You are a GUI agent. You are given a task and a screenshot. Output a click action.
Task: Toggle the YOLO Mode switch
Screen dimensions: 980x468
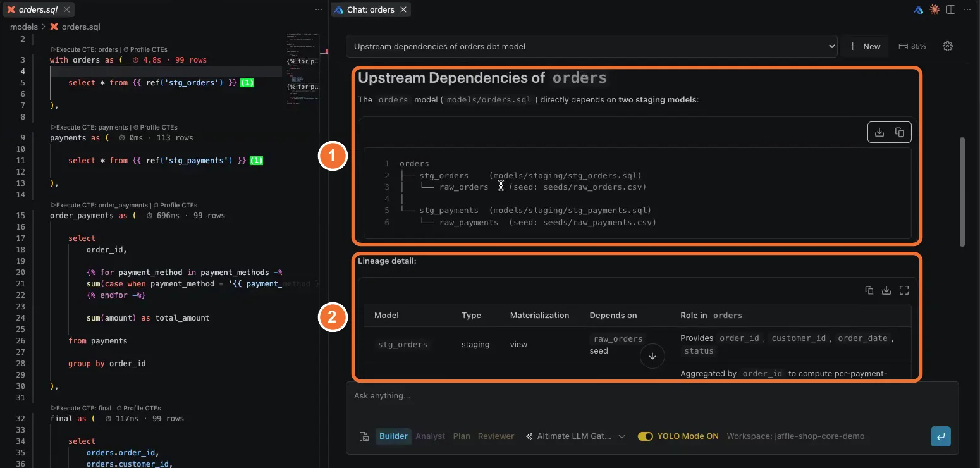pyautogui.click(x=645, y=436)
